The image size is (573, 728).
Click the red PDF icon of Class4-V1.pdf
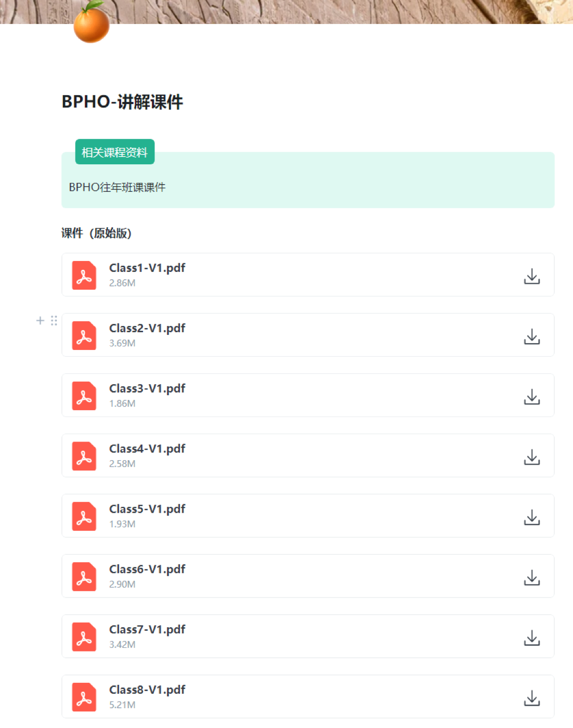coord(84,456)
